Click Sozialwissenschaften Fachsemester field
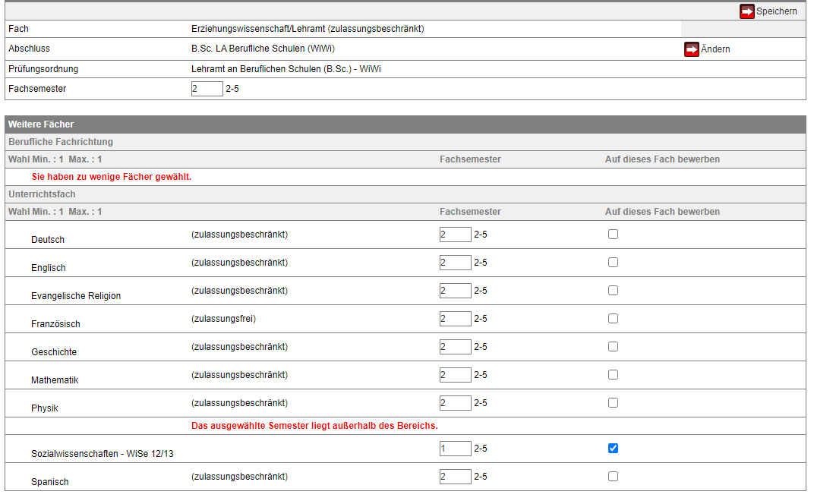The width and height of the screenshot is (814, 504). (455, 449)
